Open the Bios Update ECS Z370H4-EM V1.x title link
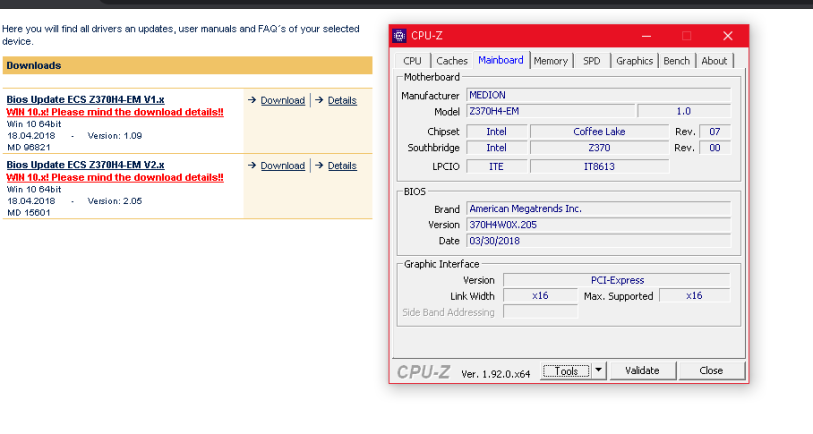Image resolution: width=813 pixels, height=434 pixels. [85, 99]
